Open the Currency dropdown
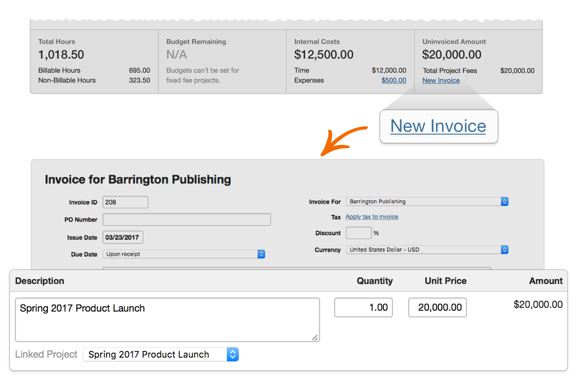578x392 pixels. click(x=427, y=249)
